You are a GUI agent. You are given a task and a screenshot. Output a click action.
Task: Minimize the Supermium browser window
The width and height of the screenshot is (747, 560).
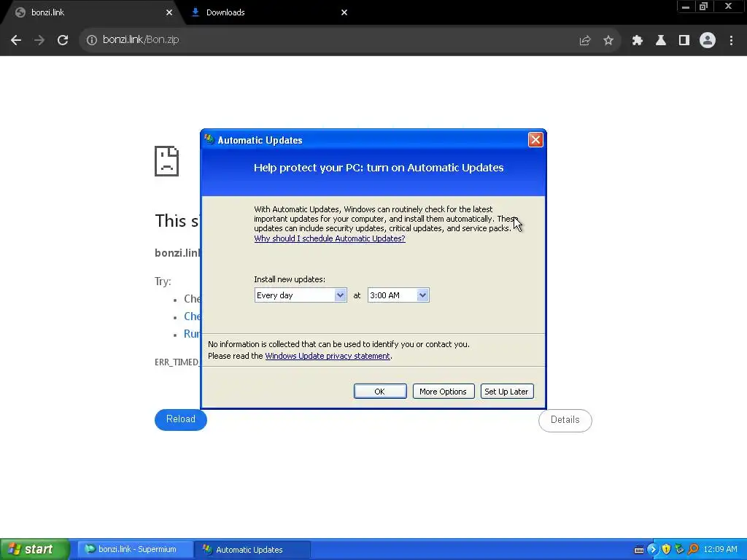coord(685,7)
